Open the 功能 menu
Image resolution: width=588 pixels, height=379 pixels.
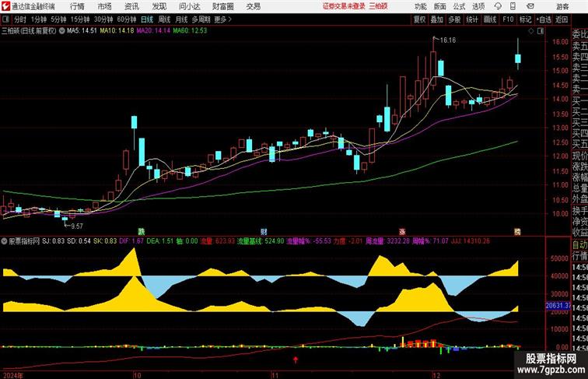(x=421, y=6)
